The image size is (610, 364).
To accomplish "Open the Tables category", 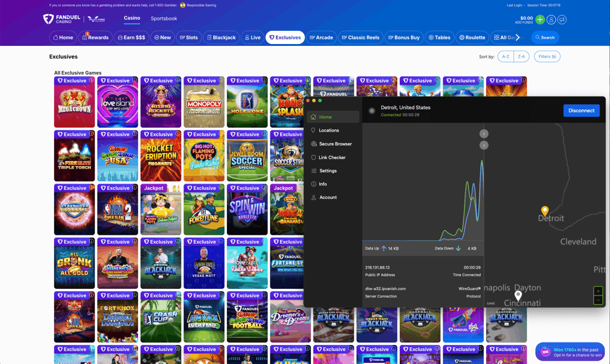I will pos(439,38).
